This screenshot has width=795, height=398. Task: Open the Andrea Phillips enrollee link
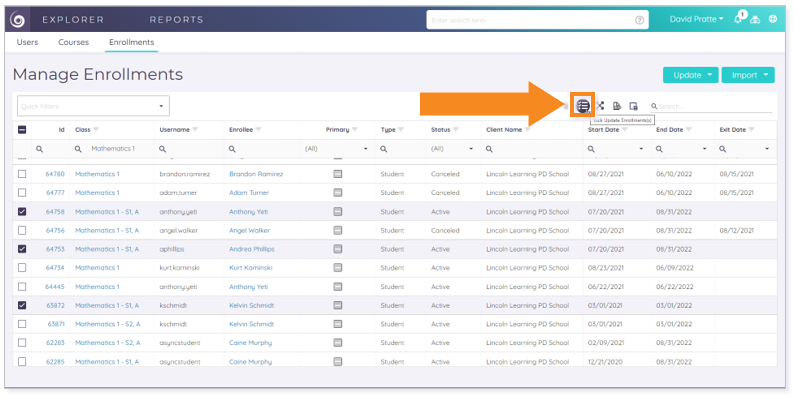click(x=251, y=249)
